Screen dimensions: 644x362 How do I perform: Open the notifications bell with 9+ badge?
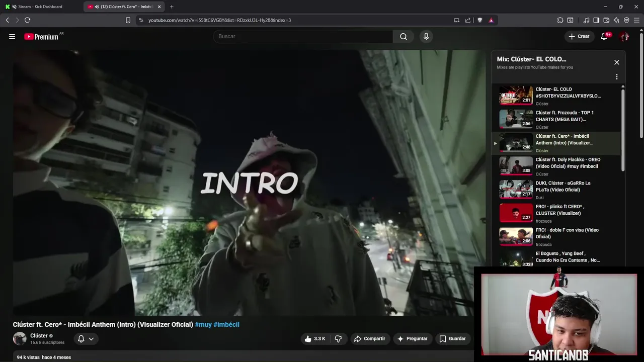point(604,36)
